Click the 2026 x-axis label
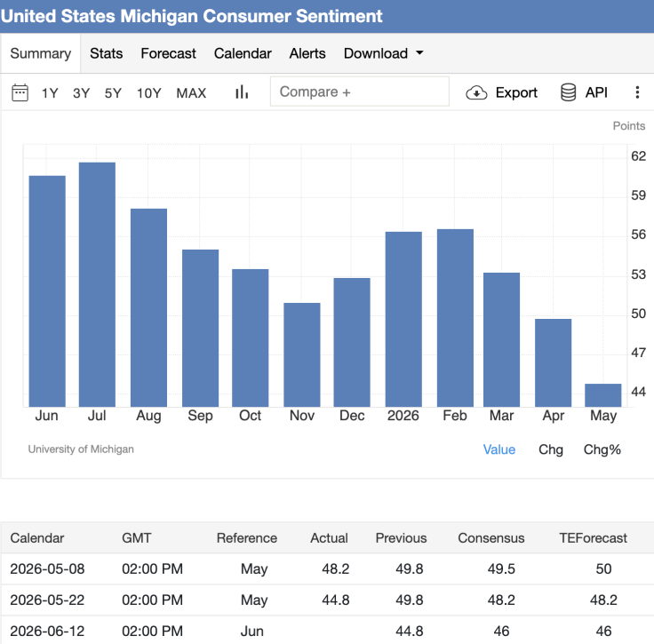 (403, 416)
